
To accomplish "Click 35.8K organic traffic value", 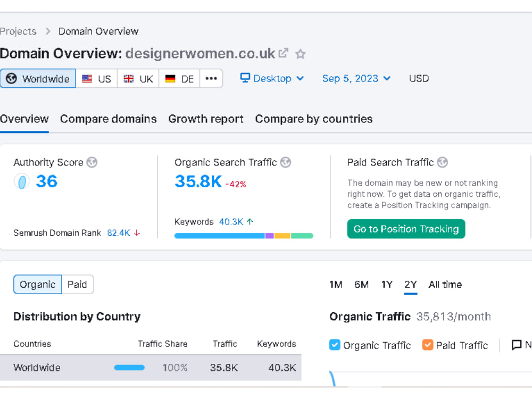I will pyautogui.click(x=198, y=181).
